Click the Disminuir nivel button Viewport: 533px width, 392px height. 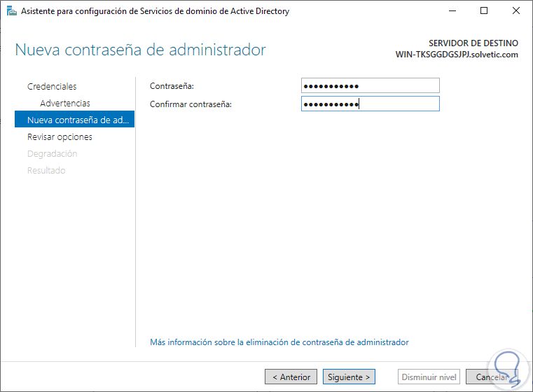point(429,377)
